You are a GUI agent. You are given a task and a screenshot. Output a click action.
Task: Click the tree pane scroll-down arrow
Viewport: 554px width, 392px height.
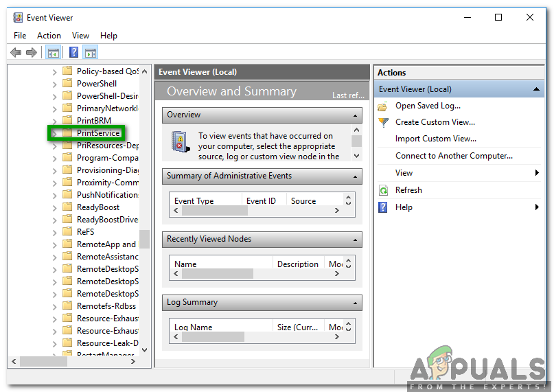click(144, 350)
